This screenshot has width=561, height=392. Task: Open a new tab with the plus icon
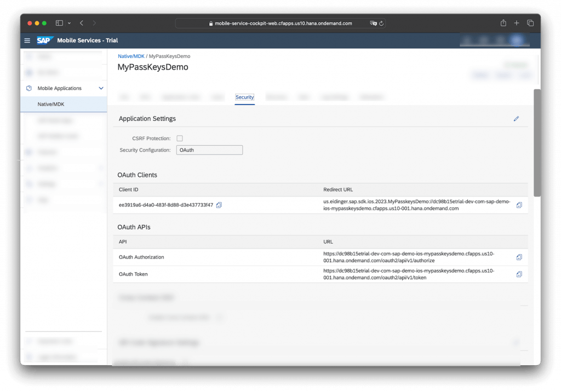pyautogui.click(x=517, y=23)
